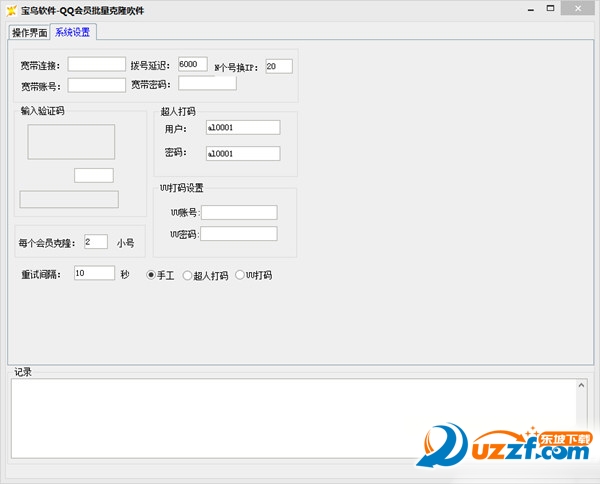The width and height of the screenshot is (600, 484).
Task: Close the window
Action: [x=578, y=8]
